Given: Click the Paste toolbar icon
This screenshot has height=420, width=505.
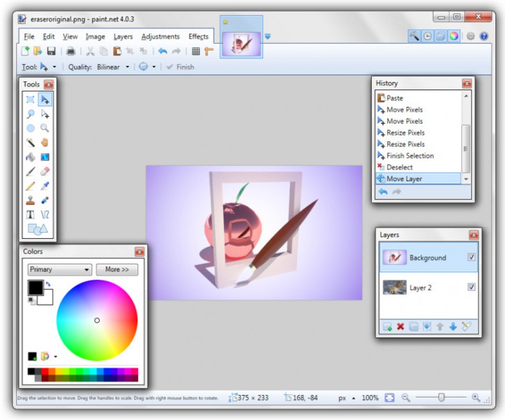Looking at the screenshot, I should pos(117,51).
